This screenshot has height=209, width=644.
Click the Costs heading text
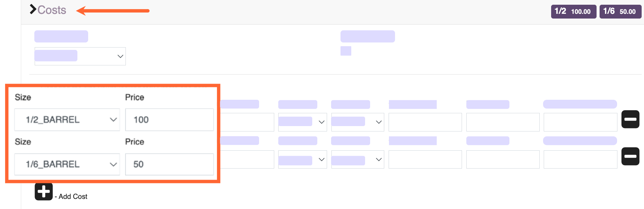coord(52,10)
